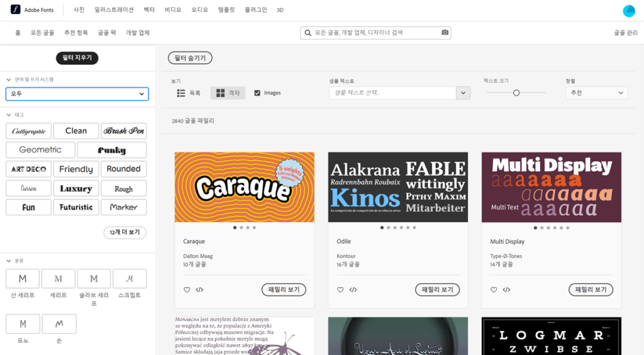This screenshot has width=644, height=355.
Task: Go to 글꼴 팩 tab
Action: pos(107,33)
